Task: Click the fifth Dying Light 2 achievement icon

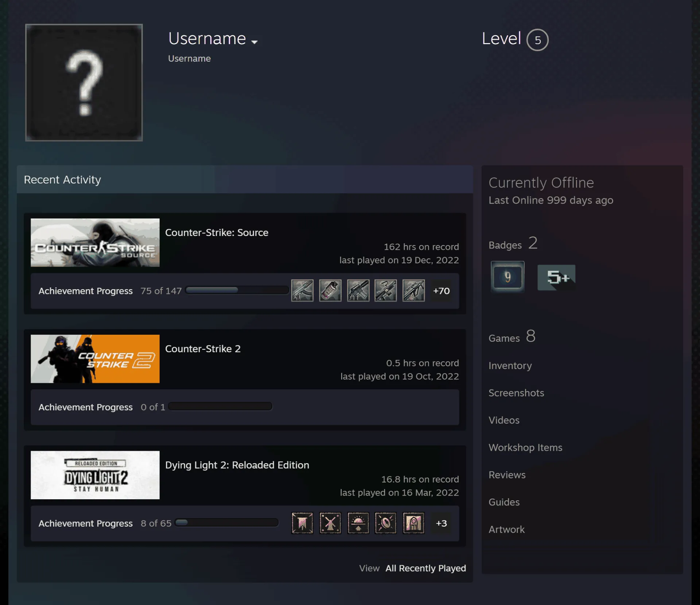Action: 413,523
